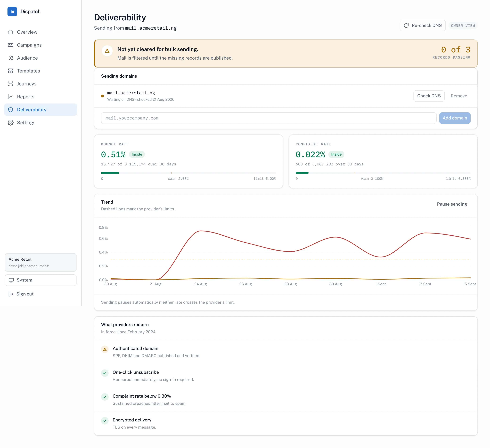Click the Campaigns envelope icon
The width and height of the screenshot is (490, 448).
pyautogui.click(x=10, y=45)
